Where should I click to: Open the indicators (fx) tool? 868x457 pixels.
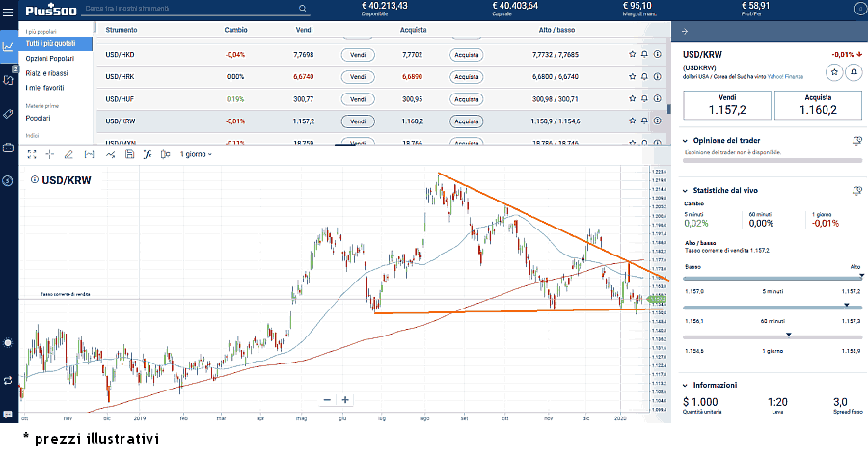148,154
